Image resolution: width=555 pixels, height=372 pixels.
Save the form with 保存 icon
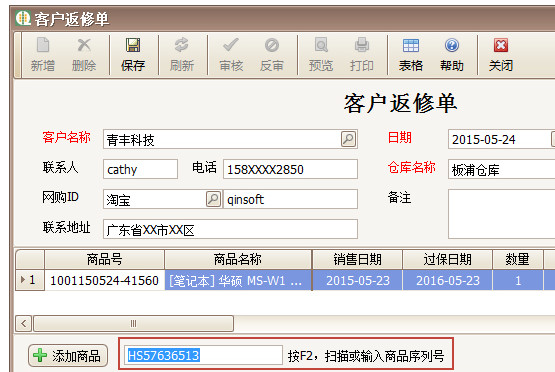(133, 45)
